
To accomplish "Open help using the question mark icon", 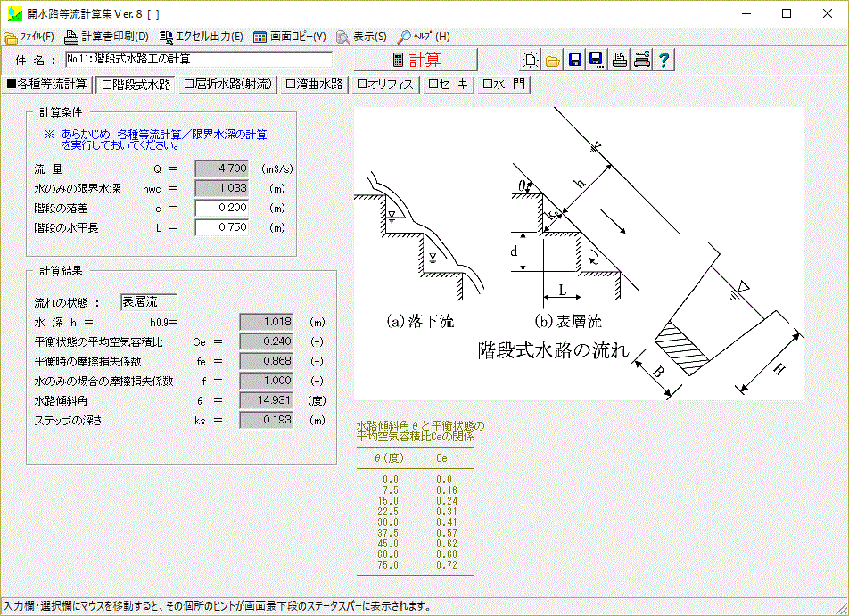I will [x=664, y=60].
